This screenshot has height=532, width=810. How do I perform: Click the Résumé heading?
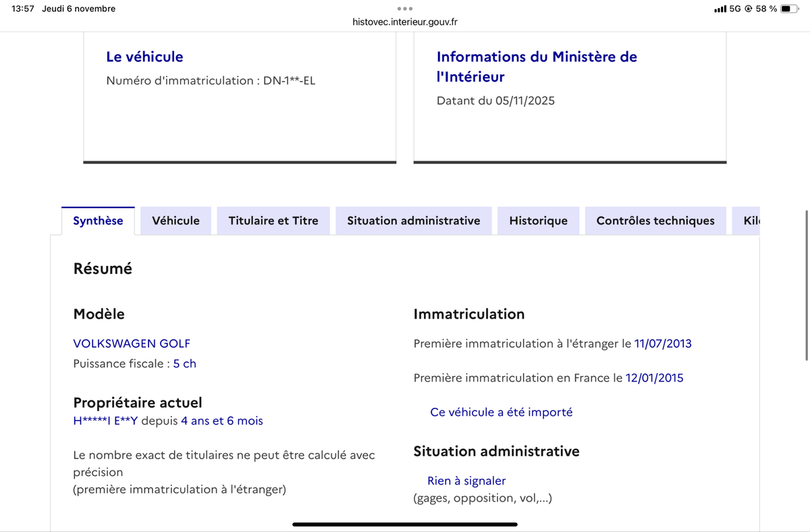103,269
